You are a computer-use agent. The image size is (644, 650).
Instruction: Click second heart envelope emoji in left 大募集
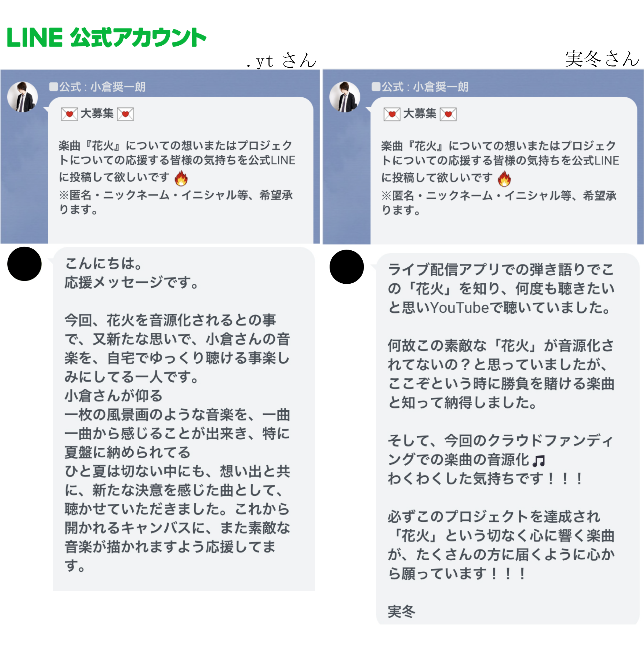[x=125, y=114]
